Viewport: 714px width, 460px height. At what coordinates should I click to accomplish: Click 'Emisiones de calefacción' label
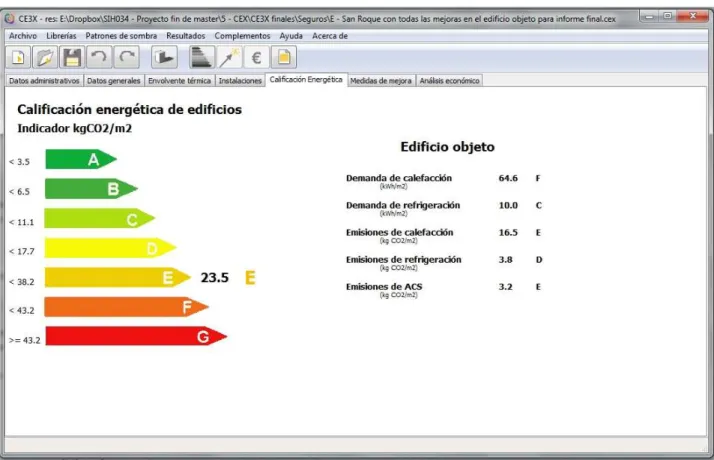coord(399,233)
